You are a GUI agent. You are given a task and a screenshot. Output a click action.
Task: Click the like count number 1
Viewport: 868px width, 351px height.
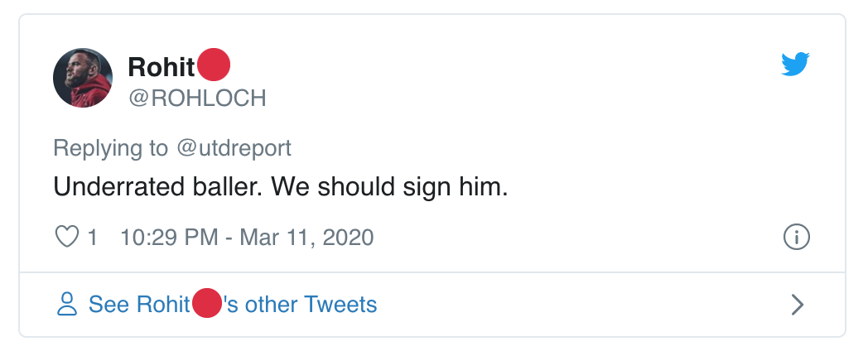tap(93, 238)
